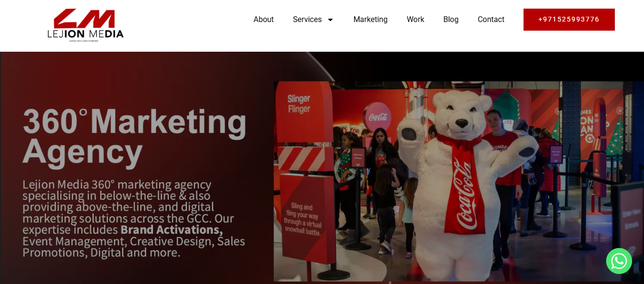Click the Slinger Flinger sign in photo
The width and height of the screenshot is (644, 284).
pyautogui.click(x=299, y=104)
